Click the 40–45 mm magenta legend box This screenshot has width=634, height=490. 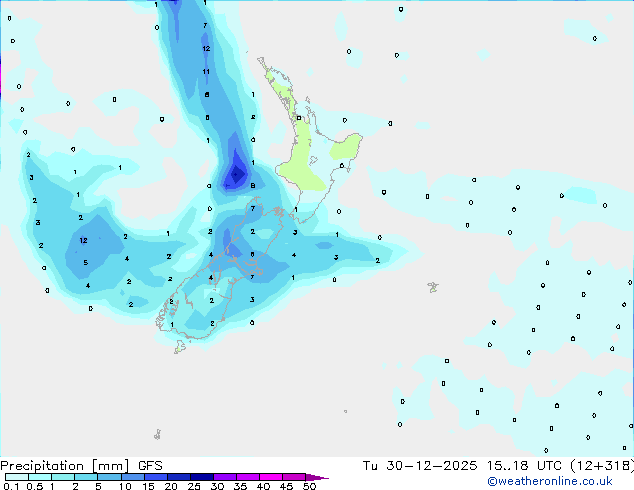(271, 477)
